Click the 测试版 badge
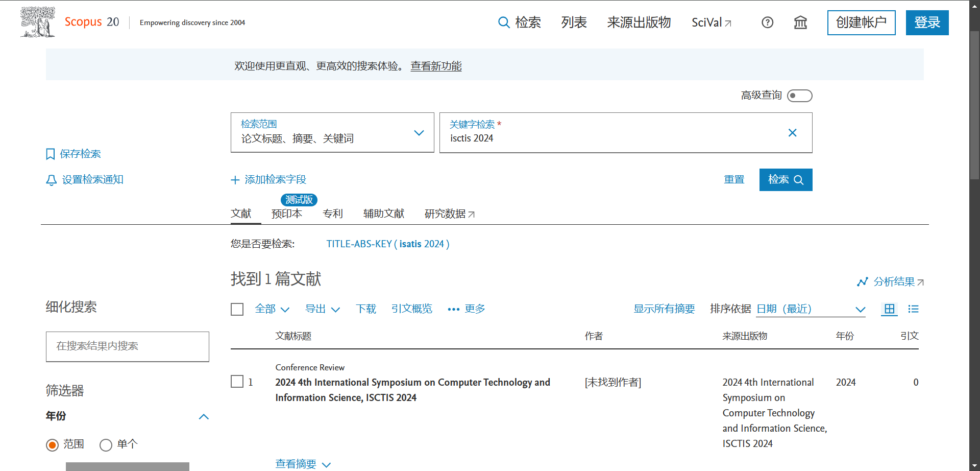This screenshot has width=980, height=471. tap(299, 200)
